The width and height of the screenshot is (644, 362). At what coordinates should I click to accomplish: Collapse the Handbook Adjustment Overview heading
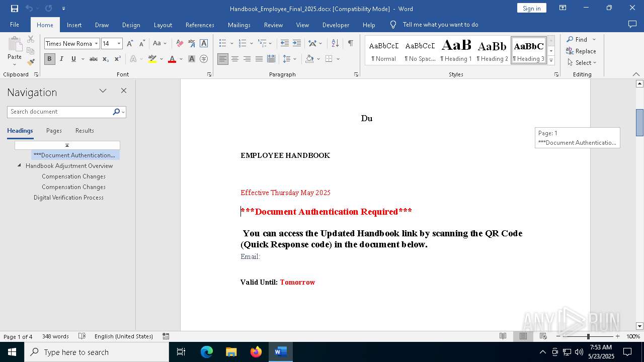pos(19,165)
